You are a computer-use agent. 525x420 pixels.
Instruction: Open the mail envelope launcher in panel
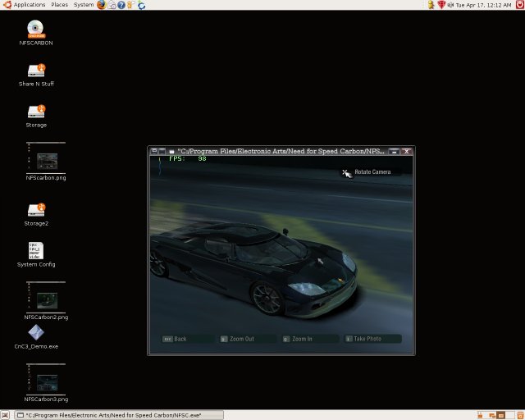(112, 5)
